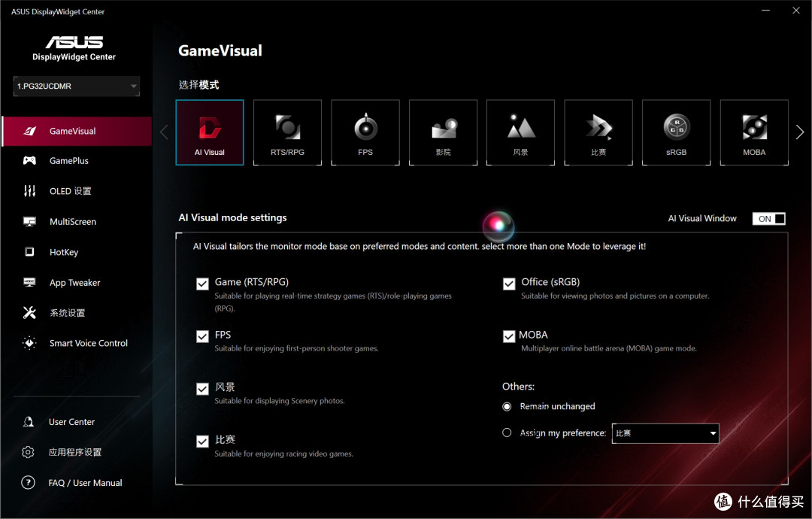This screenshot has height=519, width=812.
Task: Choose the 影院 cinema mode tile
Action: pos(444,132)
